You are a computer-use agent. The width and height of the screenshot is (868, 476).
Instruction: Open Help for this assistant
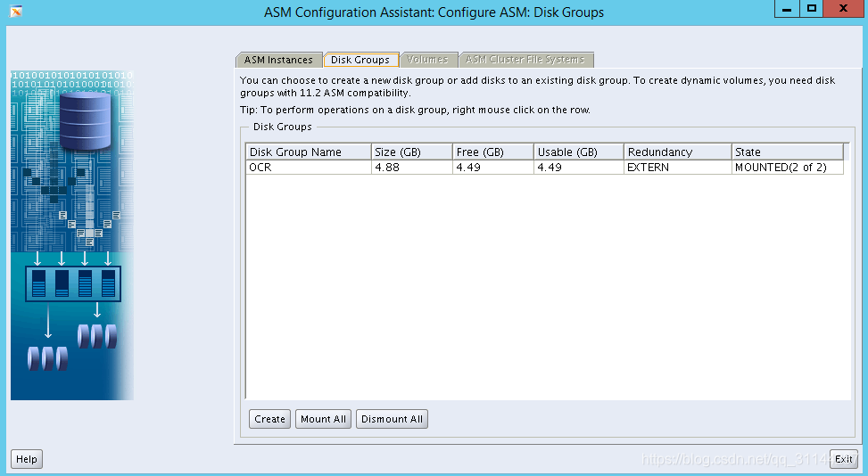point(27,459)
